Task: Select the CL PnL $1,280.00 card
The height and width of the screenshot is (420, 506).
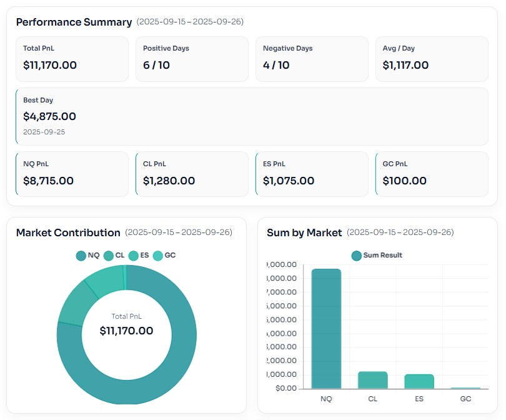Action: pos(192,174)
